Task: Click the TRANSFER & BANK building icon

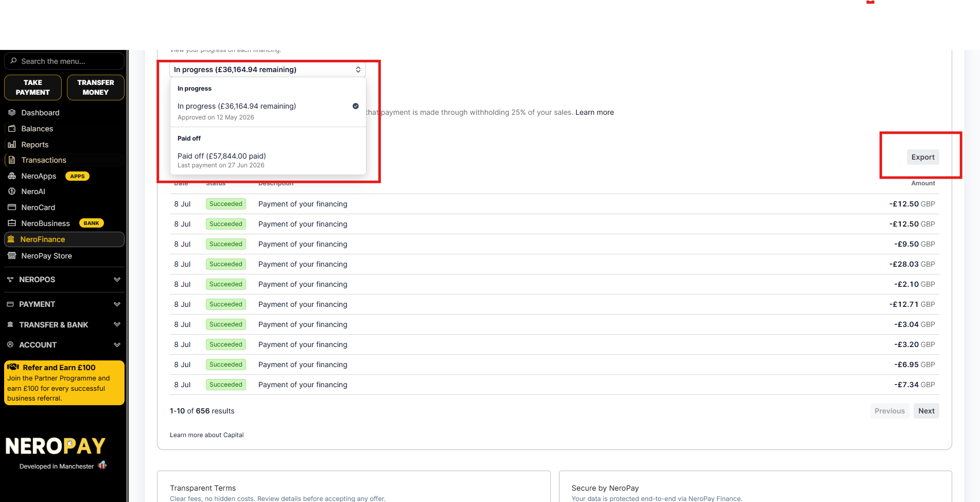Action: point(10,324)
